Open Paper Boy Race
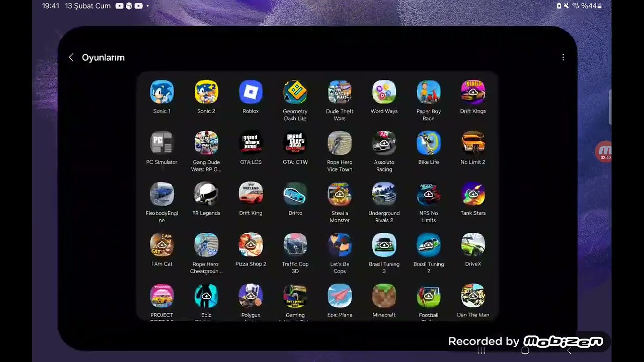 [429, 93]
